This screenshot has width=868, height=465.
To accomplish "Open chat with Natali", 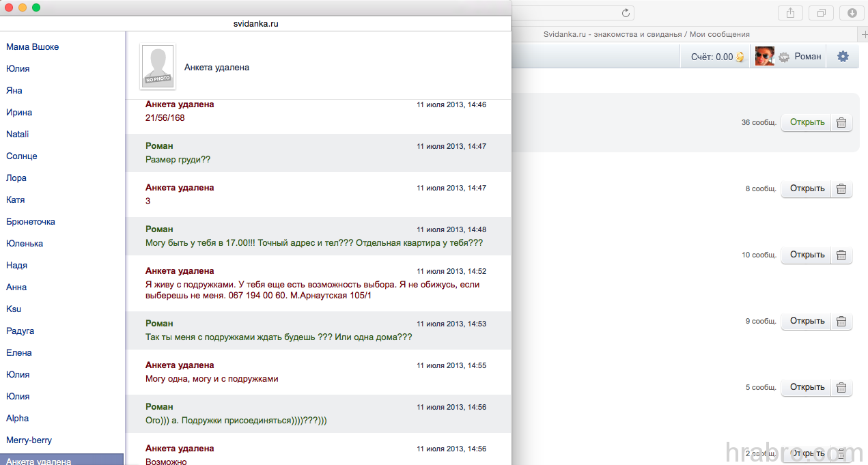I will coord(18,135).
